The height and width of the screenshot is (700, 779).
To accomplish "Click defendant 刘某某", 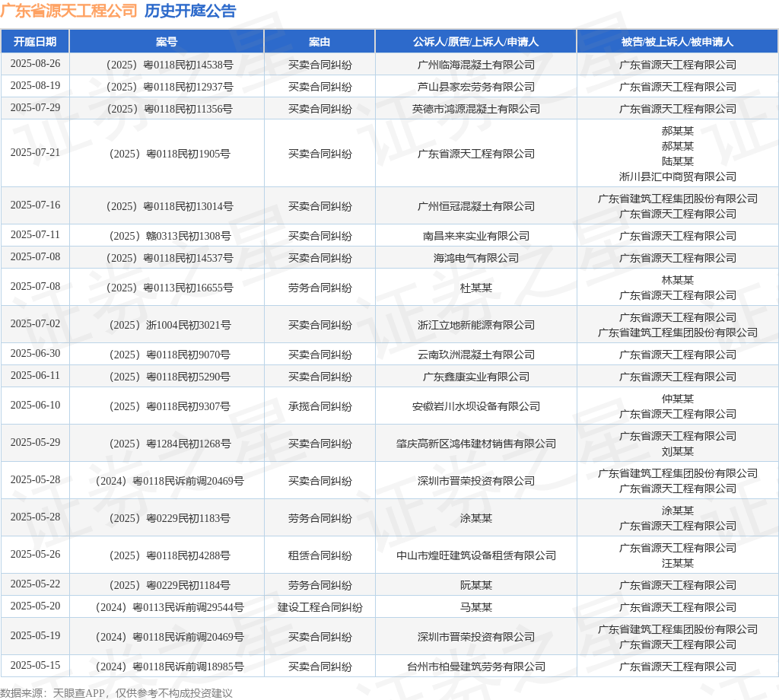I will coord(678,451).
